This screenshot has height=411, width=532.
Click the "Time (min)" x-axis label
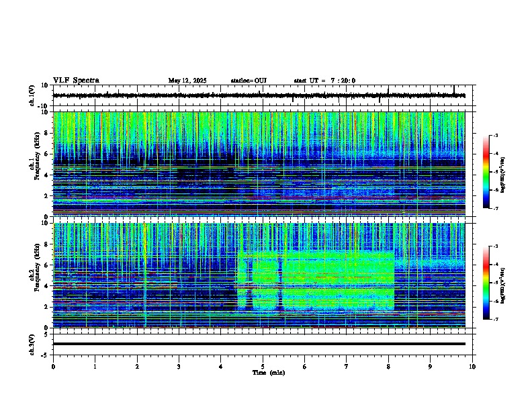[x=269, y=373]
